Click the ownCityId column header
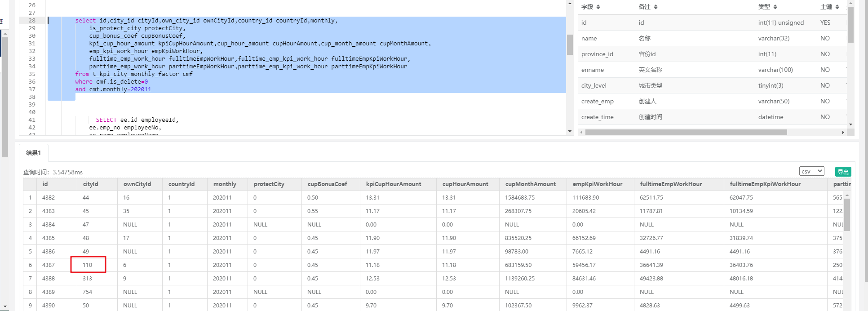 [x=140, y=184]
